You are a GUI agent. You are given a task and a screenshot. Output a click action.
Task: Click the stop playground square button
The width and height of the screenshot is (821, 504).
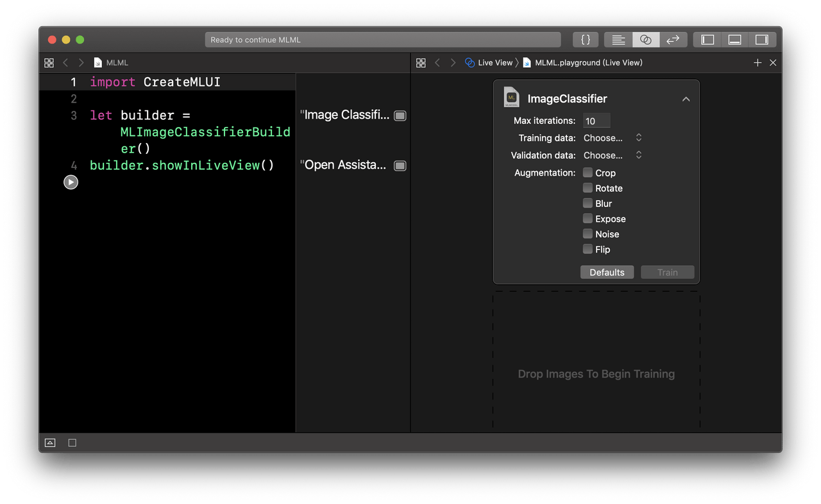point(72,443)
